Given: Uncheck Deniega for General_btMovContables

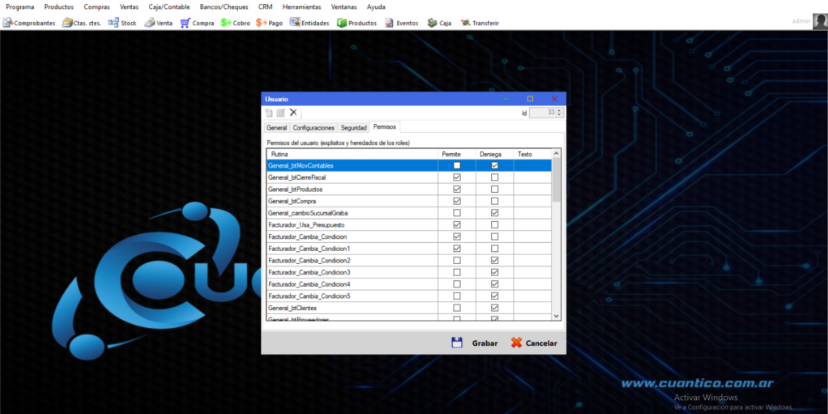Looking at the screenshot, I should tap(494, 165).
